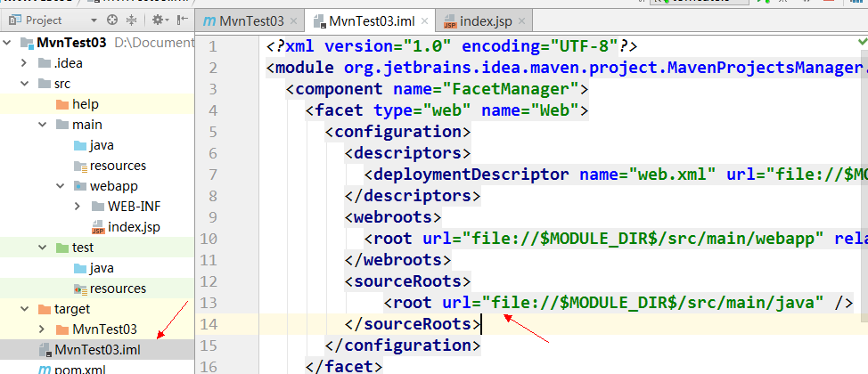
Task: Click the xml version declaration line
Action: (452, 46)
